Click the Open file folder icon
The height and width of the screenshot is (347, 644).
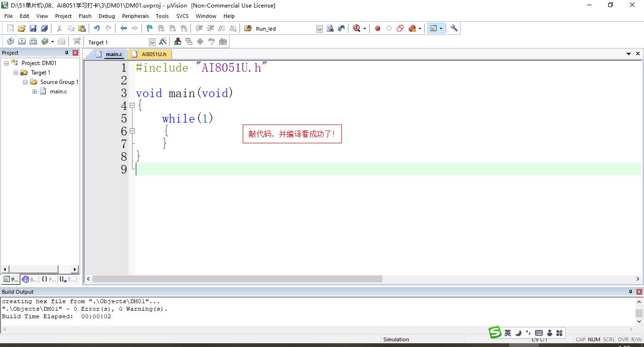pos(22,28)
